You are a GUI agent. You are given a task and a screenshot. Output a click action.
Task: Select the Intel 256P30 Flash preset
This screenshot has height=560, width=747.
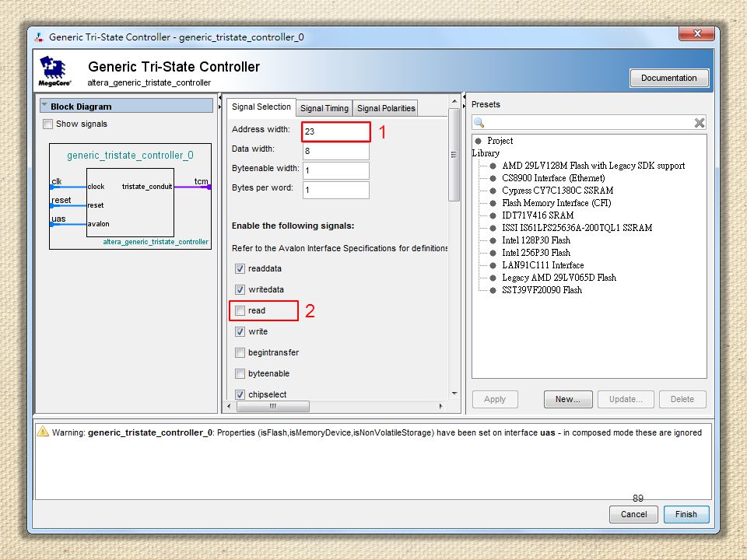pos(536,253)
